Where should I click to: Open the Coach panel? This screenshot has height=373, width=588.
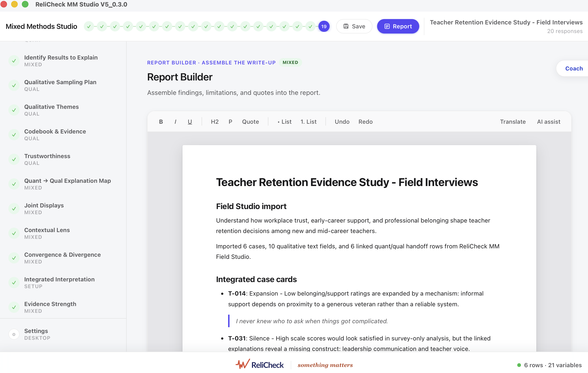click(574, 69)
